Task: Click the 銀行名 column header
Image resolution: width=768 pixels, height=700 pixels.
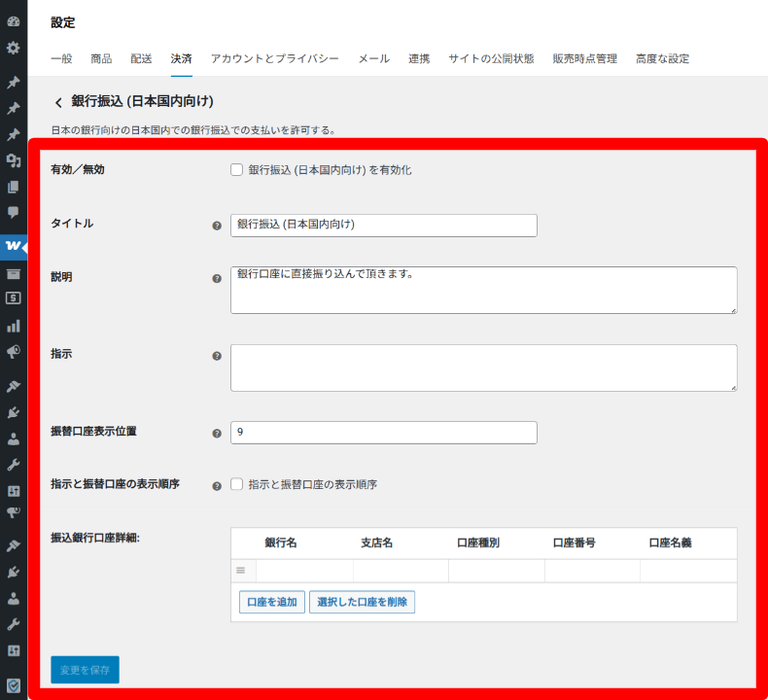Action: (281, 542)
